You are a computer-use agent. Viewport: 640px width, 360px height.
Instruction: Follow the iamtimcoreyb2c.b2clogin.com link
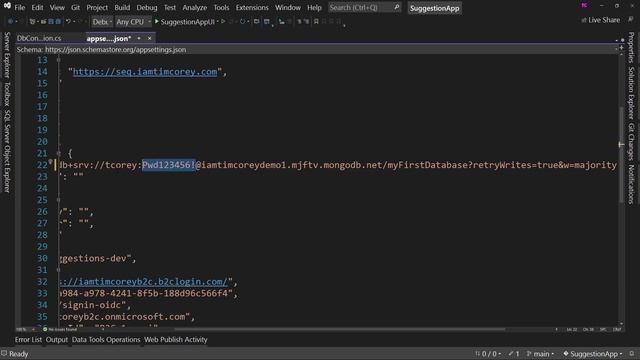[143, 282]
